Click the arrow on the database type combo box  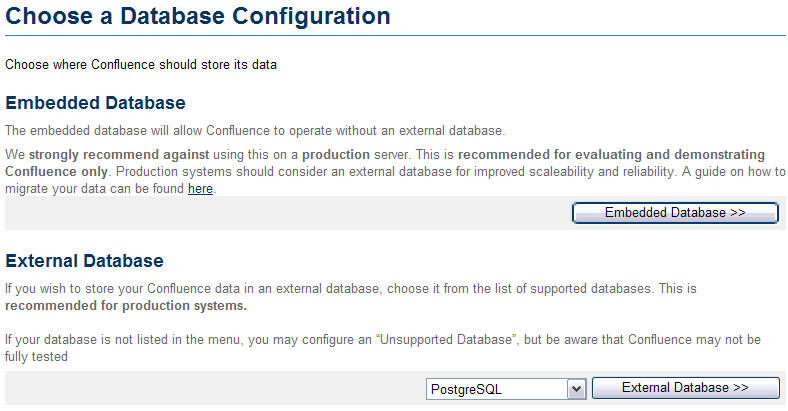pyautogui.click(x=576, y=388)
